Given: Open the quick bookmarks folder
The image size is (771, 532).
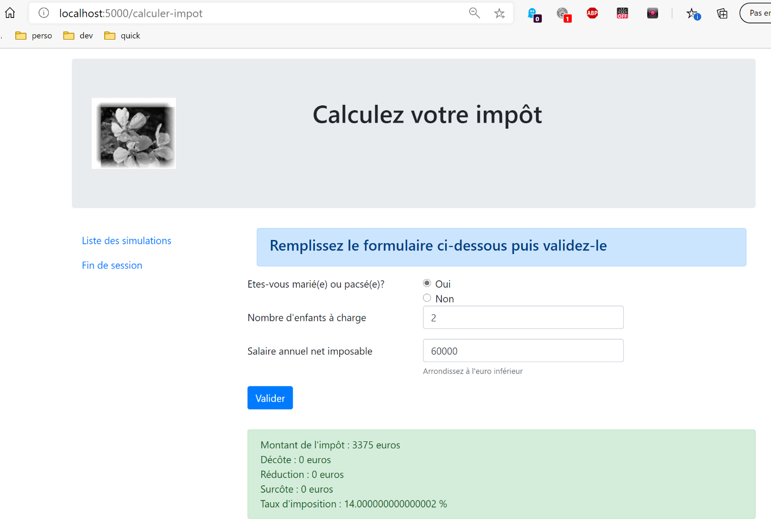Looking at the screenshot, I should pos(123,36).
